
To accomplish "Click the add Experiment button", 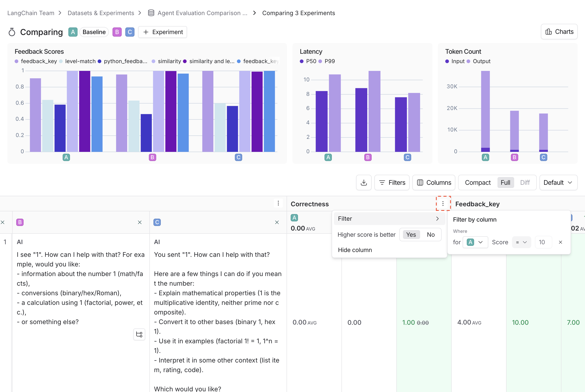I will [x=163, y=32].
